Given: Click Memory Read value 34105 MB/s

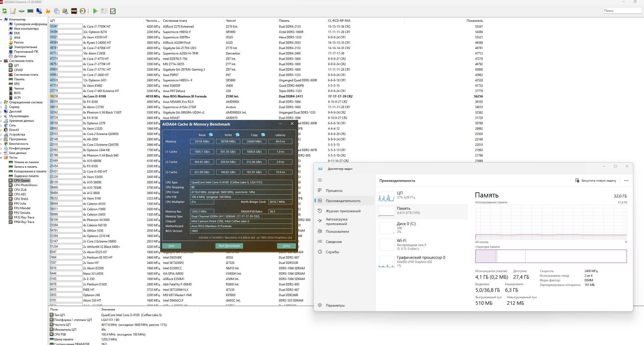Looking at the screenshot, I should click(x=202, y=141).
